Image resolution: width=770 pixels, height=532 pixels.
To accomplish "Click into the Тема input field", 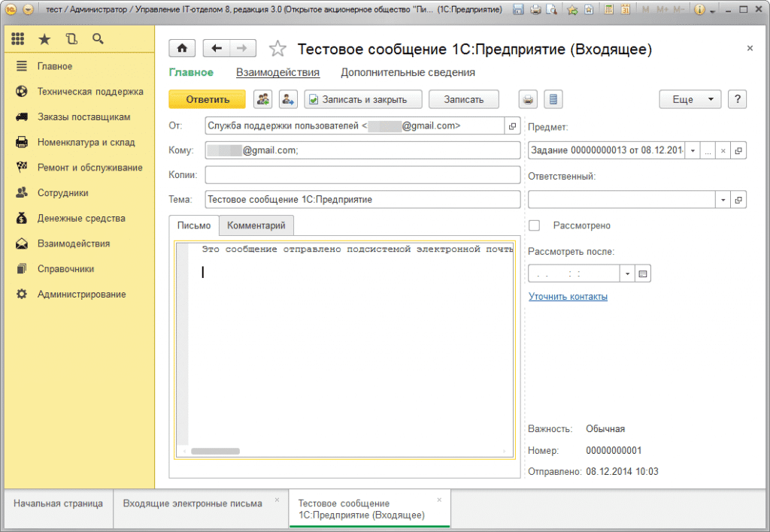I will [363, 200].
